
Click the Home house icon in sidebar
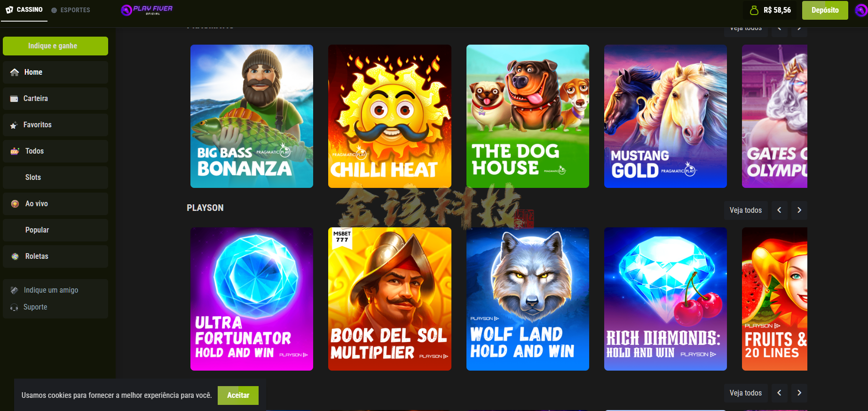point(15,72)
